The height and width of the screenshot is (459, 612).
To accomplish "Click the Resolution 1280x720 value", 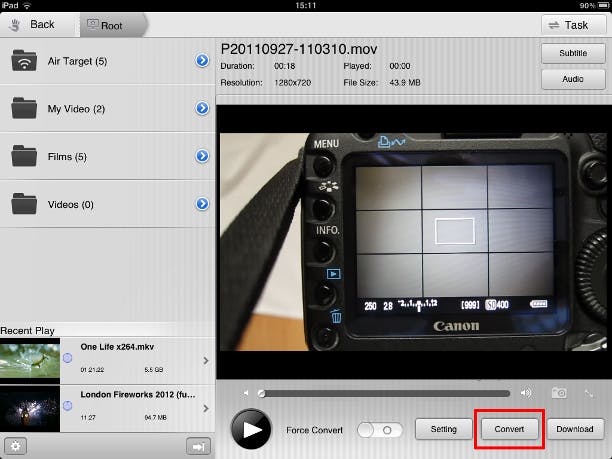I will click(x=292, y=83).
